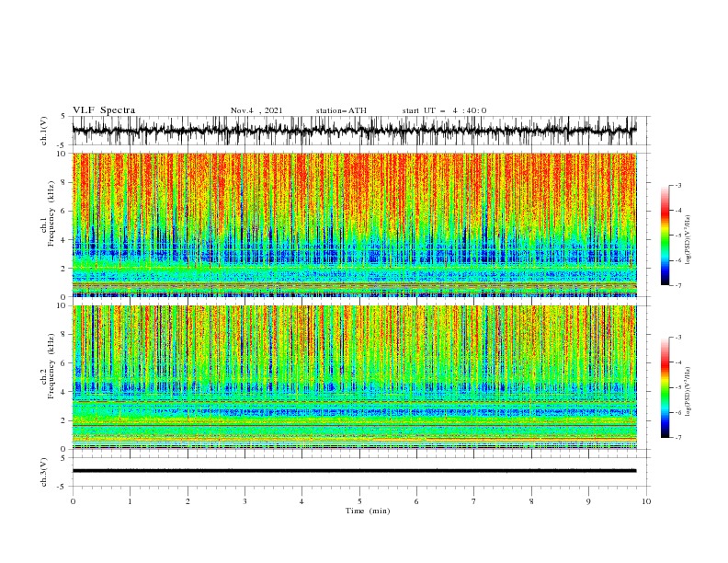The width and height of the screenshot is (728, 563).
Task: Click the 'ch.1(V)' axis label
Action: [x=44, y=131]
